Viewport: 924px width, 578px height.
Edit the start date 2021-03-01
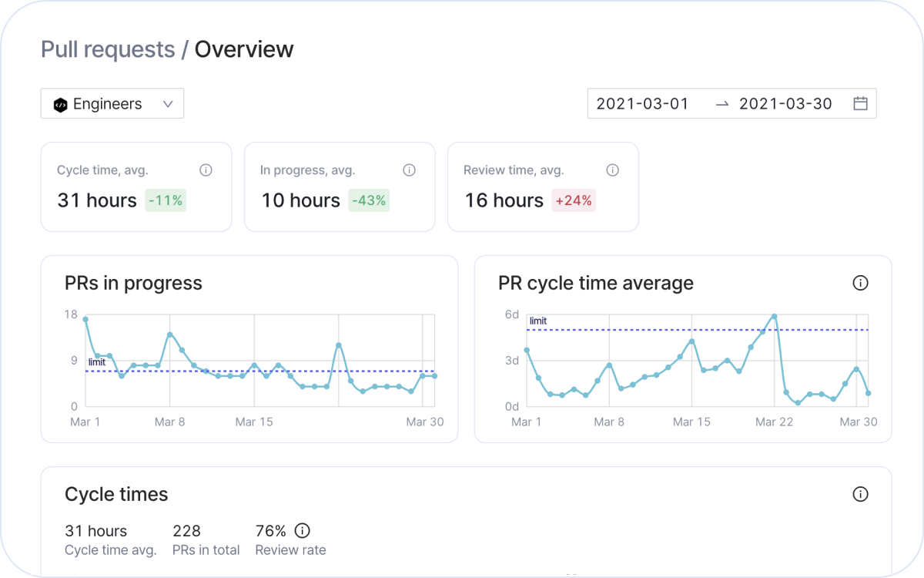[x=642, y=103]
